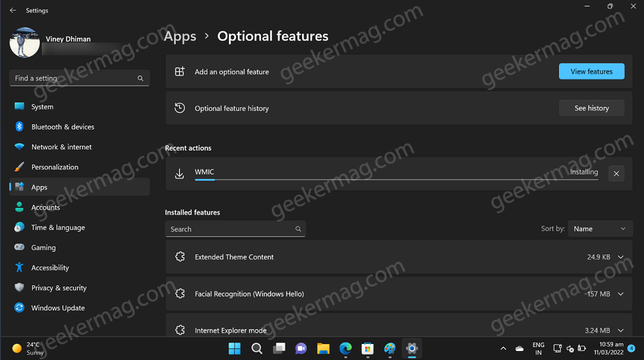Cancel the WMIC installation

(x=616, y=174)
